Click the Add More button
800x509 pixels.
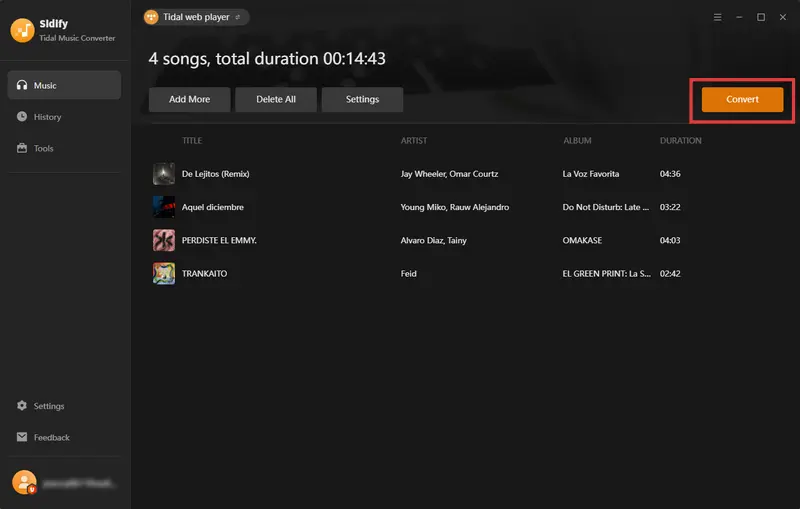tap(189, 99)
